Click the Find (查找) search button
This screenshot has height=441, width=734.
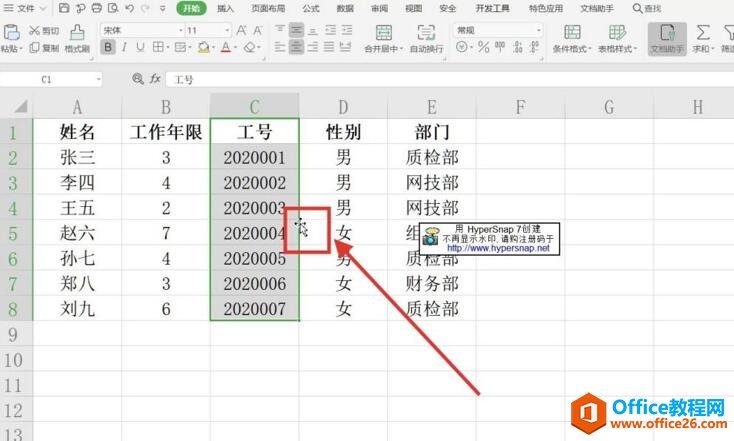pos(647,8)
